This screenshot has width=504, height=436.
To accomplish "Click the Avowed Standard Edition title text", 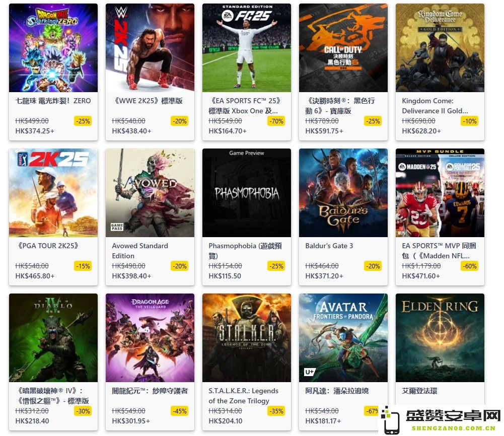I will pyautogui.click(x=140, y=251).
